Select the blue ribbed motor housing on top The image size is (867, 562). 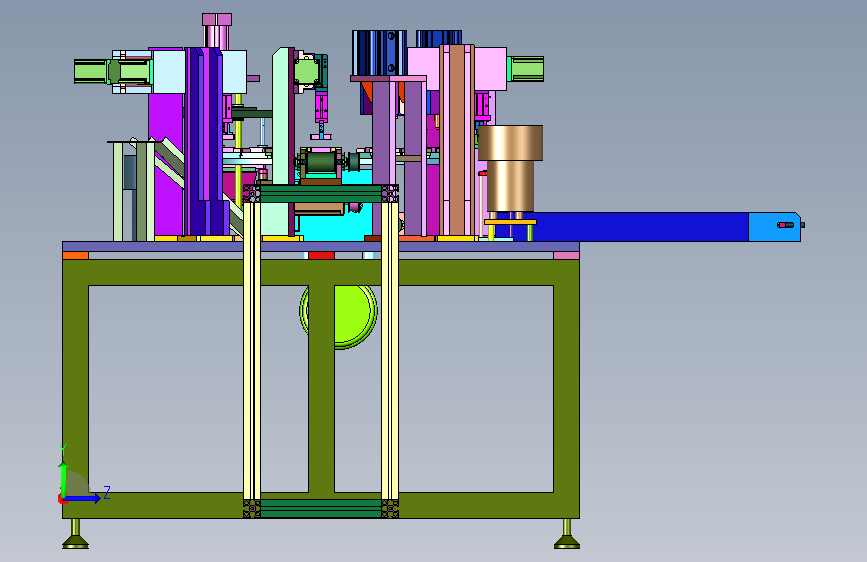pos(379,53)
